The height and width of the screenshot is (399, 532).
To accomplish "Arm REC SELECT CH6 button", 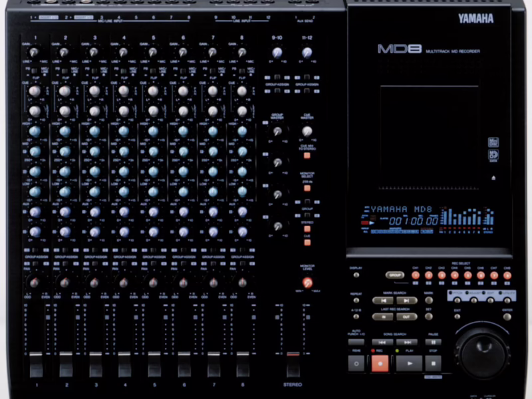I will click(481, 275).
